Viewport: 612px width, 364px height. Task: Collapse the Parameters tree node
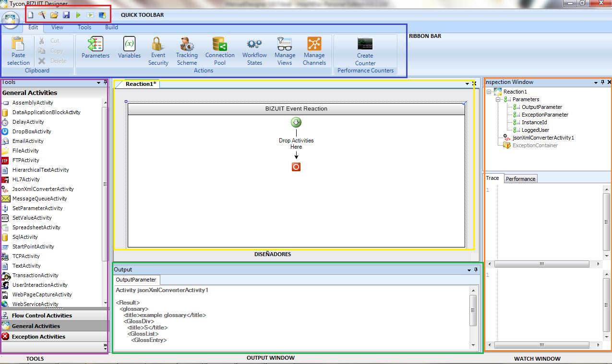tap(498, 99)
